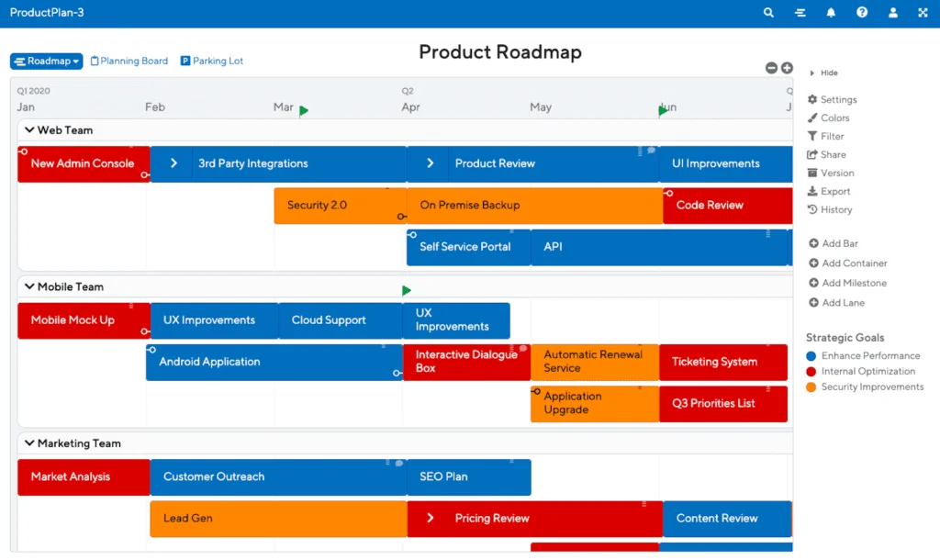Viewport: 940px width, 560px height.
Task: Collapse the Web Team lane
Action: (x=28, y=130)
